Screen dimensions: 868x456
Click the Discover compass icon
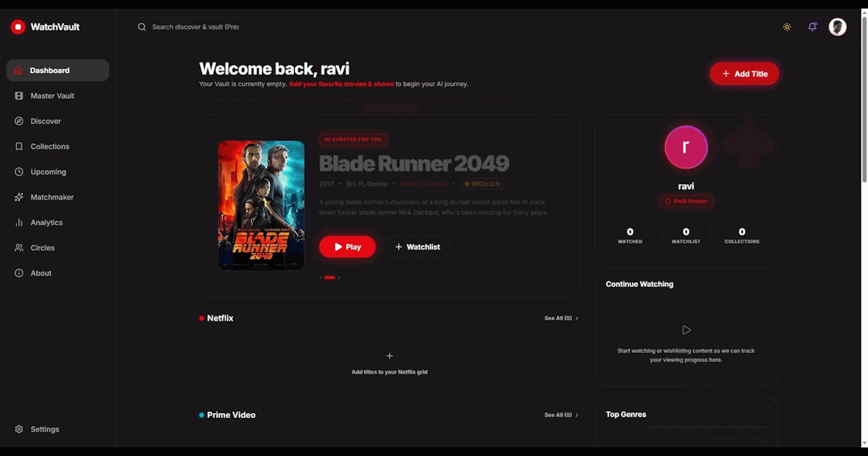point(19,121)
